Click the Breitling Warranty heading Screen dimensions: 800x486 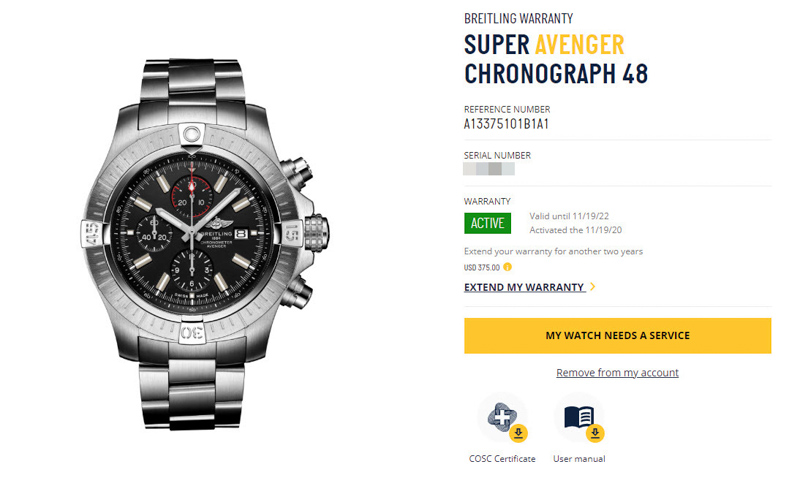518,19
